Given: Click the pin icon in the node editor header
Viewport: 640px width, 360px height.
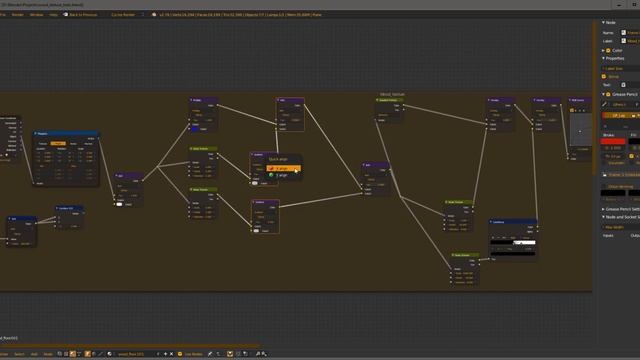Looking at the screenshot, I should click(210, 354).
